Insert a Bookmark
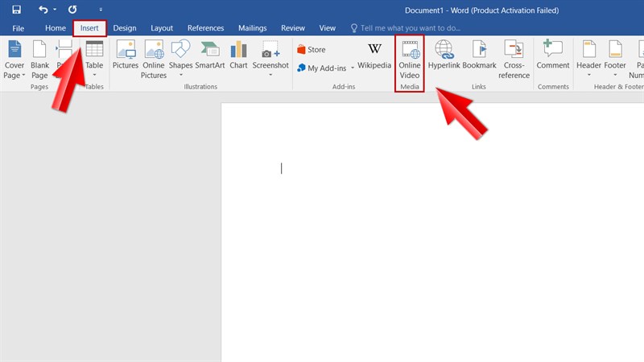Screen dimensions: 644x362 pyautogui.click(x=479, y=55)
